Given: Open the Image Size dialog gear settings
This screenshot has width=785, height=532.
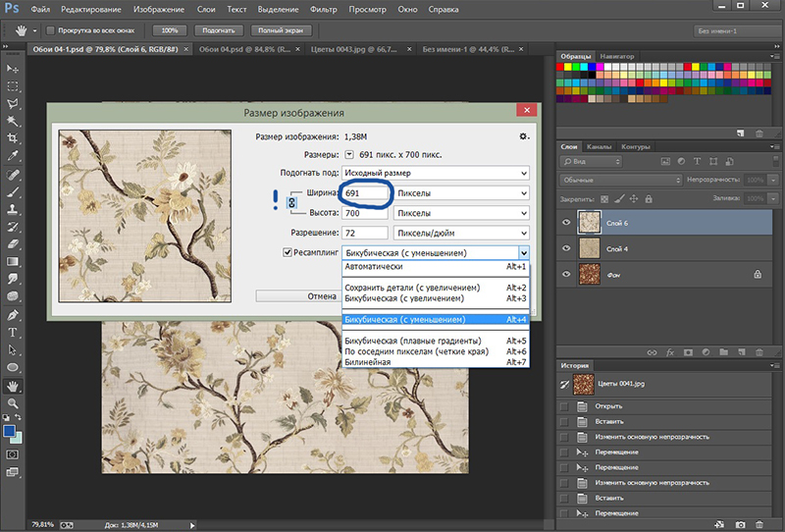Looking at the screenshot, I should 524,136.
